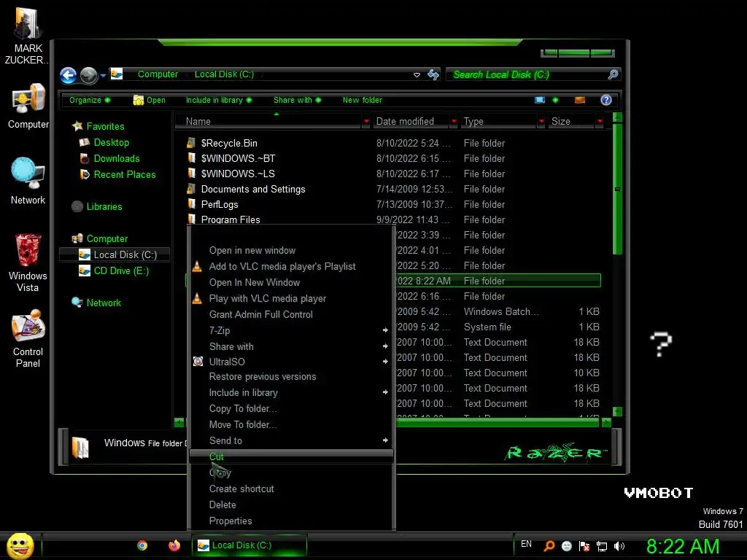Choose Copy To folder... entry

tap(242, 408)
